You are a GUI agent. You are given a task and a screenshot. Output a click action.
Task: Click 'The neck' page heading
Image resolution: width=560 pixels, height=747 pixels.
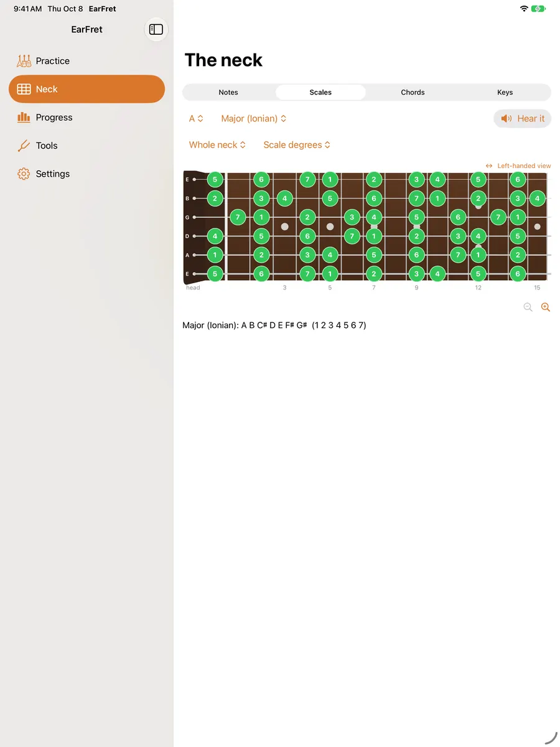click(223, 60)
